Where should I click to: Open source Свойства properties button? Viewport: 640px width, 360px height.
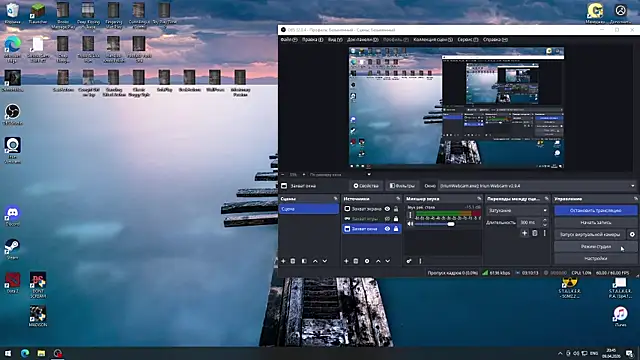(366, 186)
